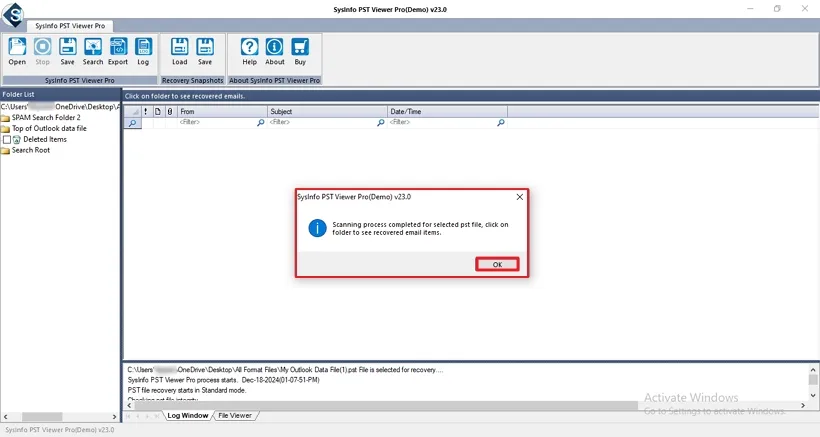Click the Folder List horizontal scrollbar thumb

(42, 417)
